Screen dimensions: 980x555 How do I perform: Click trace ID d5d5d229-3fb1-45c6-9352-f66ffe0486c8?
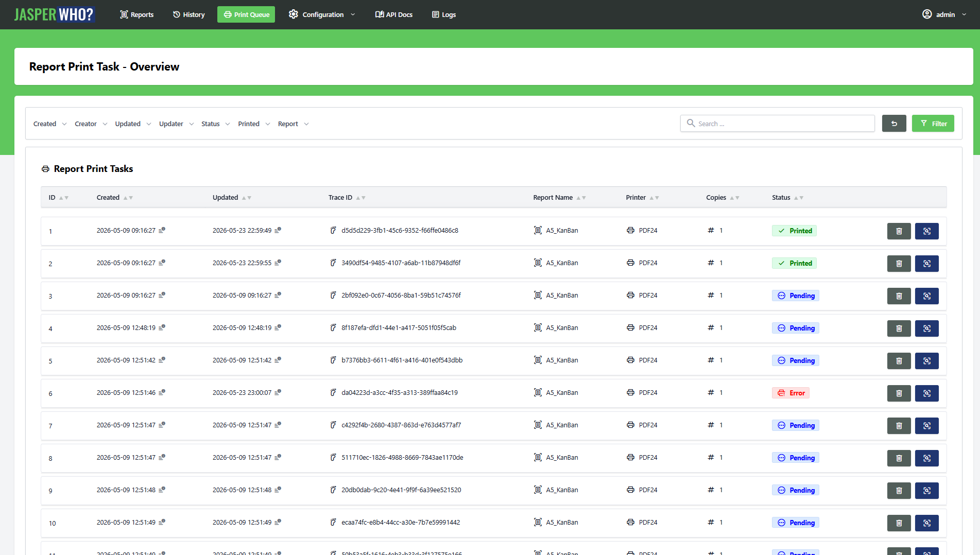[400, 231]
